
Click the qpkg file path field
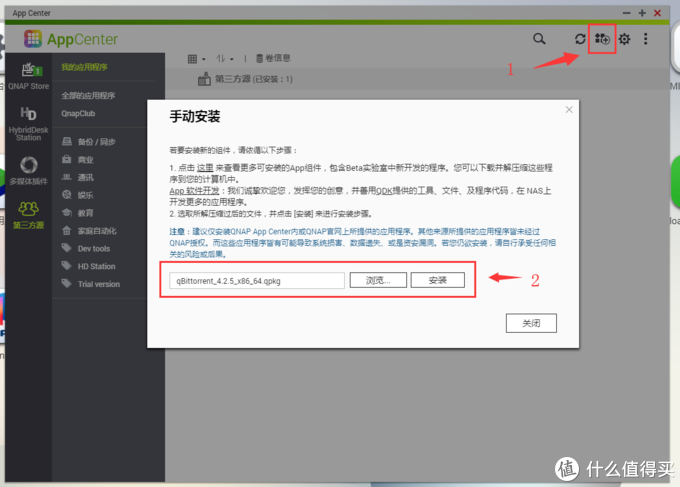click(x=257, y=281)
